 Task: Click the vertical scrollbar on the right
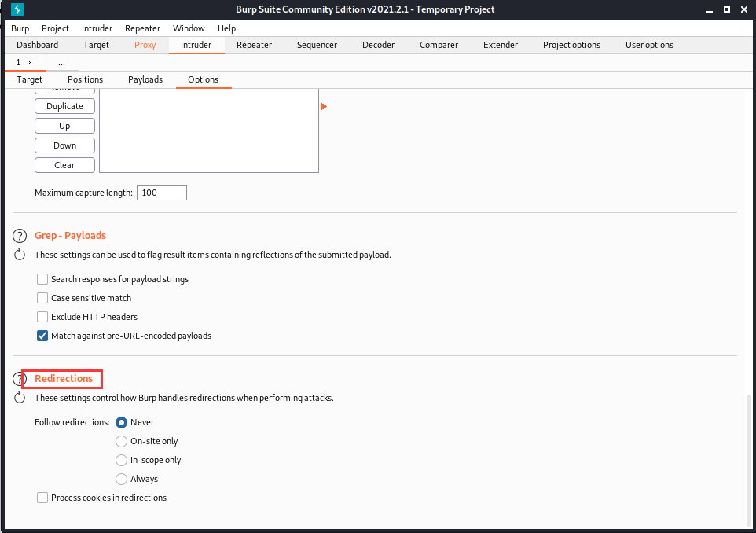[x=748, y=461]
